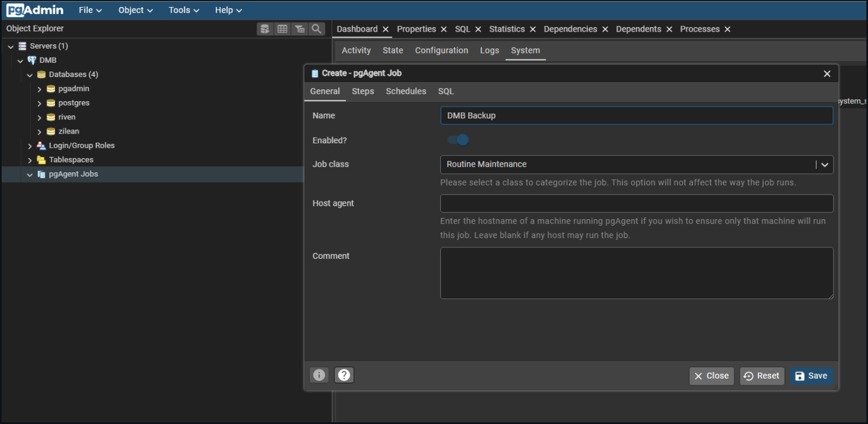Open help question mark button in dialog

point(344,375)
